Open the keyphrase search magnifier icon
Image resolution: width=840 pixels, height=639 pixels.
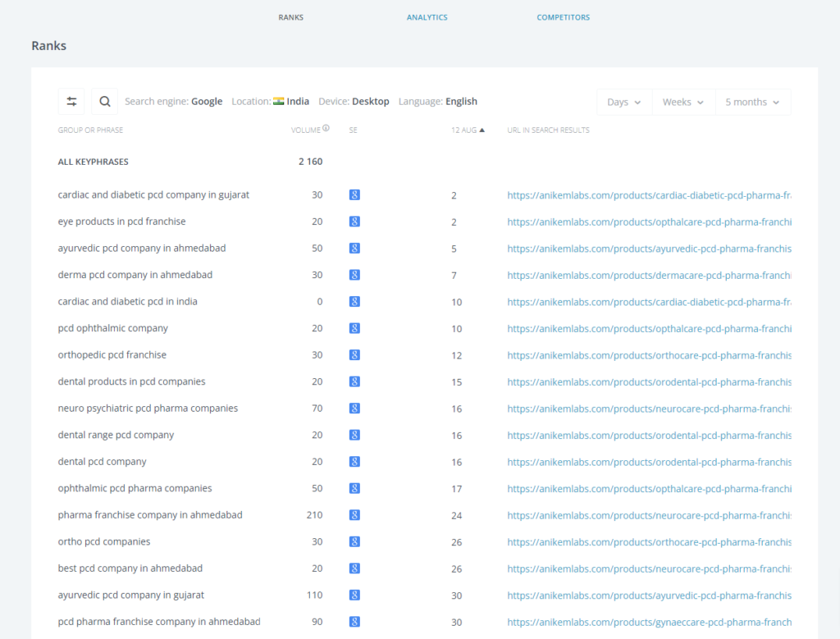pyautogui.click(x=105, y=101)
